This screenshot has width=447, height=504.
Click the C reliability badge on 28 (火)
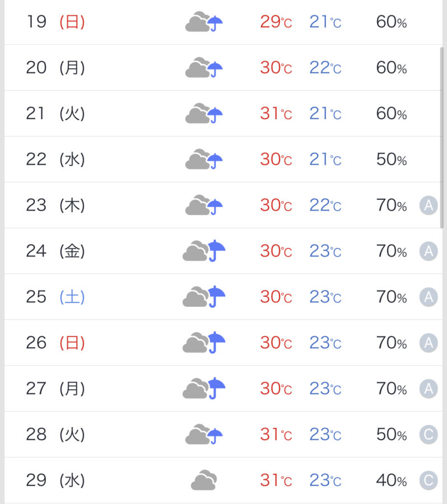point(429,435)
